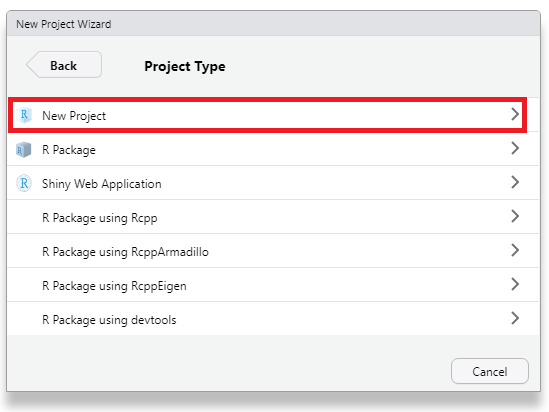This screenshot has width=549, height=412.
Task: Pick R Package using Rcpp
Action: [273, 217]
